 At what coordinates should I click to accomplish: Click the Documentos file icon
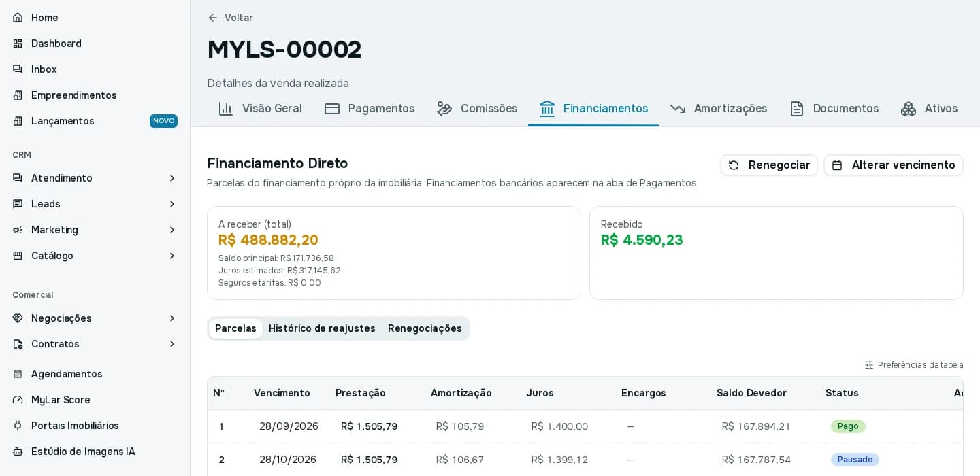click(797, 109)
